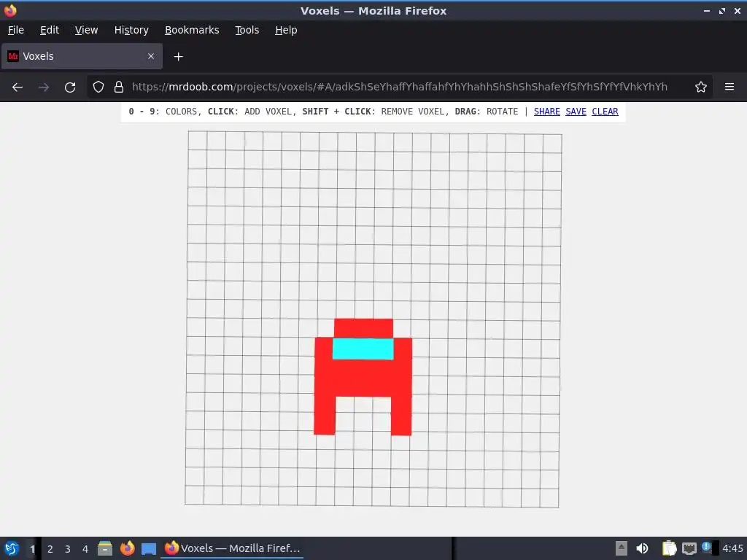
Task: Open the file manager from the taskbar
Action: tap(105, 548)
